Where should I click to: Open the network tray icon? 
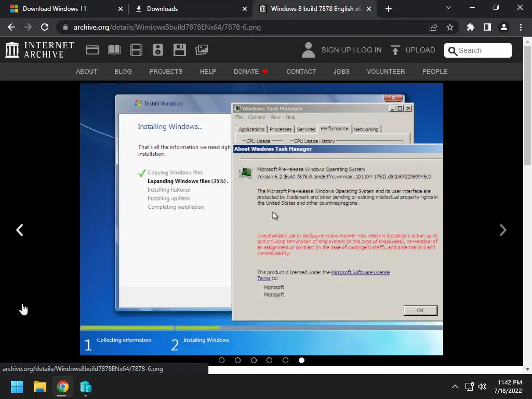pyautogui.click(x=470, y=387)
